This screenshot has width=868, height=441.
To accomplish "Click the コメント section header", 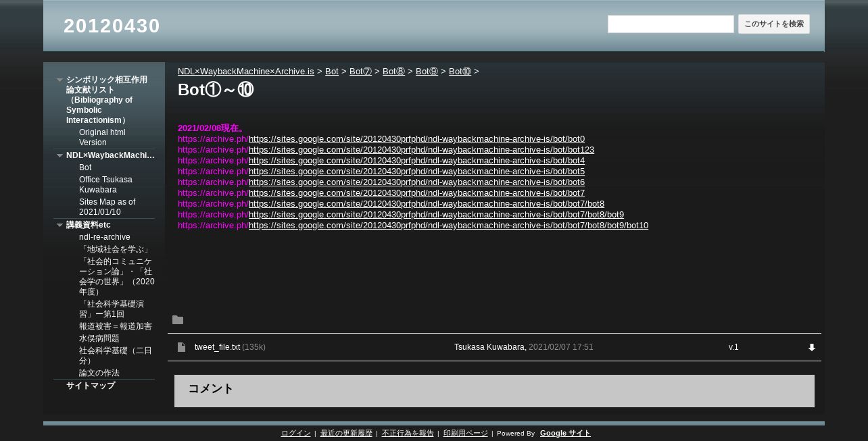I will tap(211, 388).
